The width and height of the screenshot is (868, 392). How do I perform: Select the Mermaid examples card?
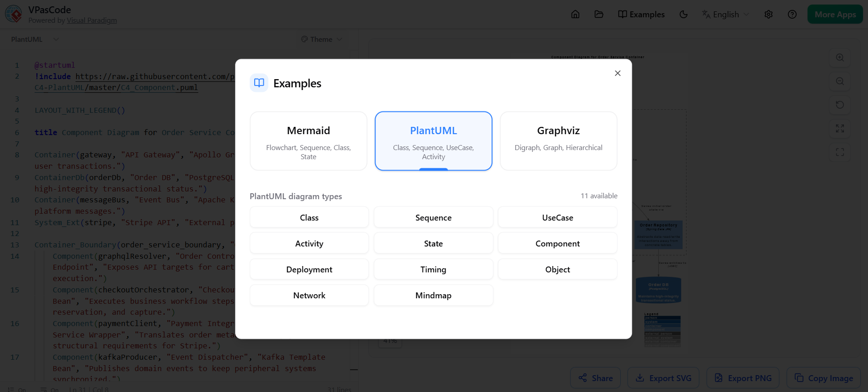(x=308, y=141)
